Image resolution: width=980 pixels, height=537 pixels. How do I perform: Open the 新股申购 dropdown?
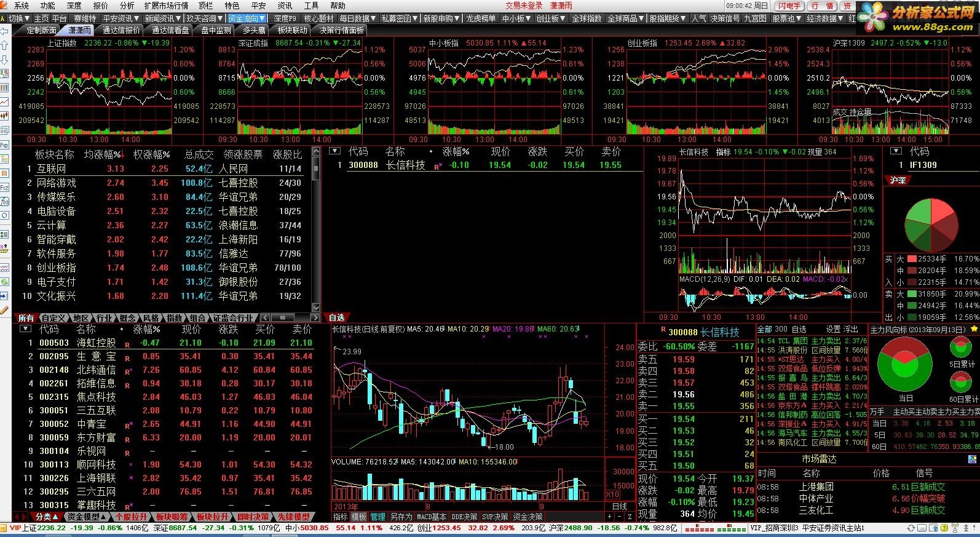point(441,18)
